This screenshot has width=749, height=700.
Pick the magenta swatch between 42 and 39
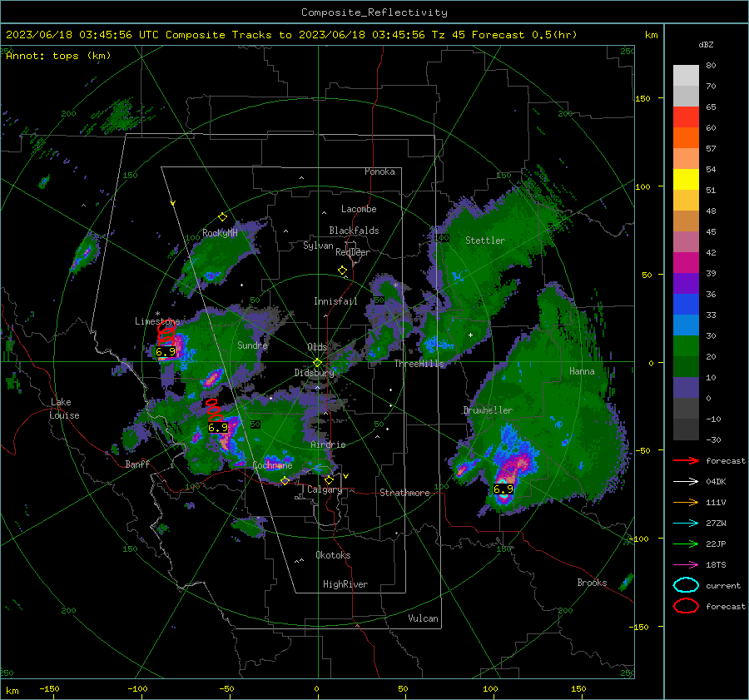(x=686, y=262)
